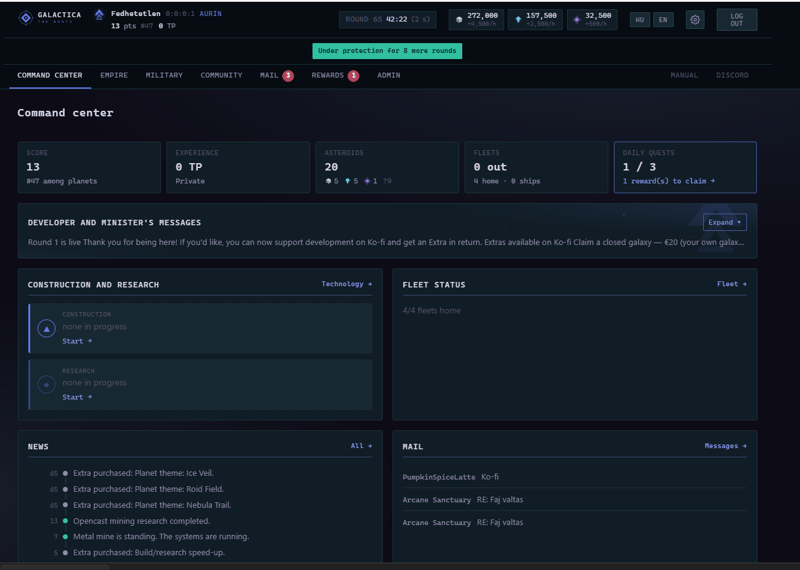
Task: Click the planet icon beside Fedhetetlen
Action: pos(99,15)
